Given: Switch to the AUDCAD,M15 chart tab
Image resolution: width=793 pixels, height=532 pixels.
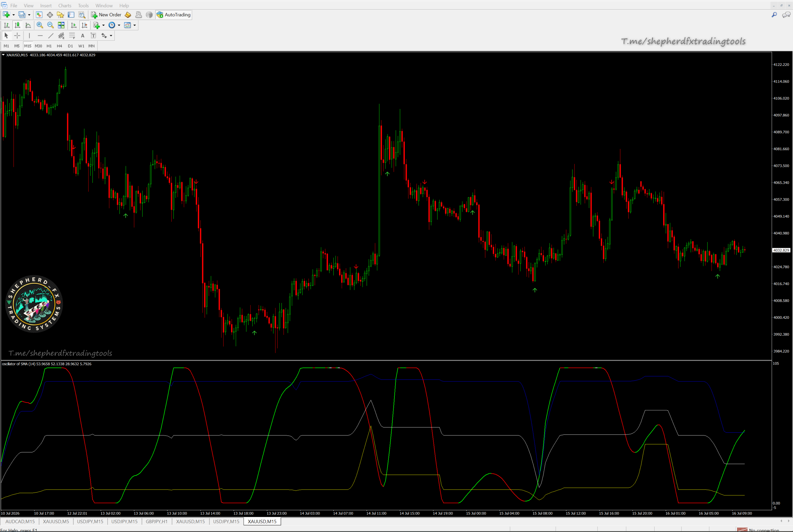Looking at the screenshot, I should click(20, 521).
